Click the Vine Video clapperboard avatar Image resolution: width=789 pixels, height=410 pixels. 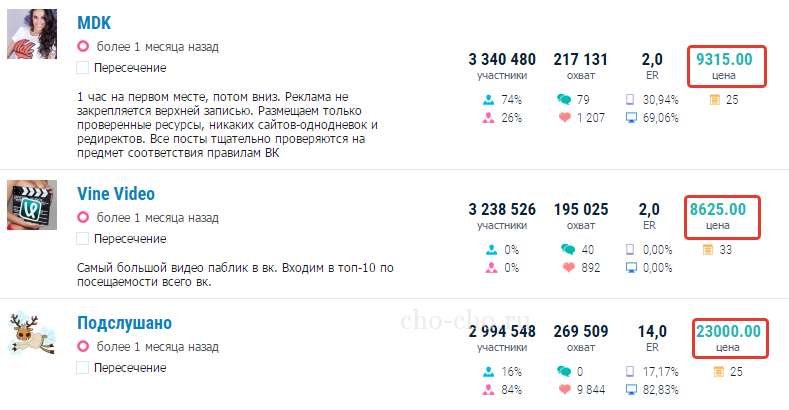[x=35, y=206]
